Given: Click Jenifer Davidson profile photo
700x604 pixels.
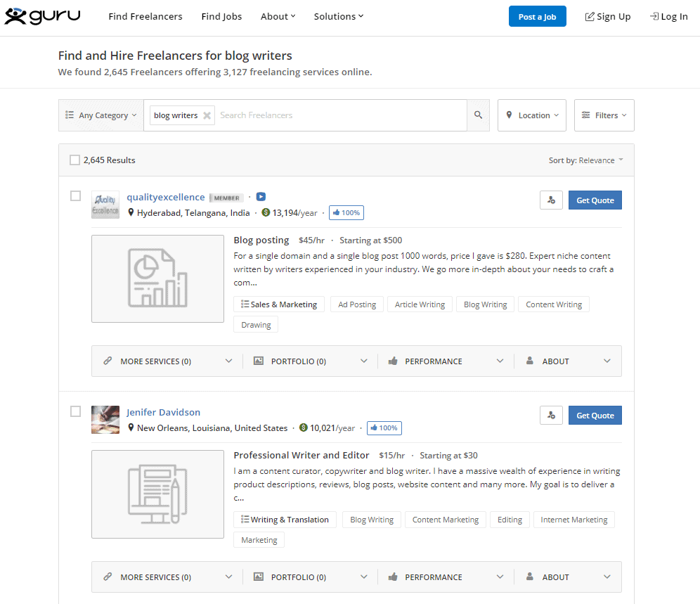Looking at the screenshot, I should point(105,420).
